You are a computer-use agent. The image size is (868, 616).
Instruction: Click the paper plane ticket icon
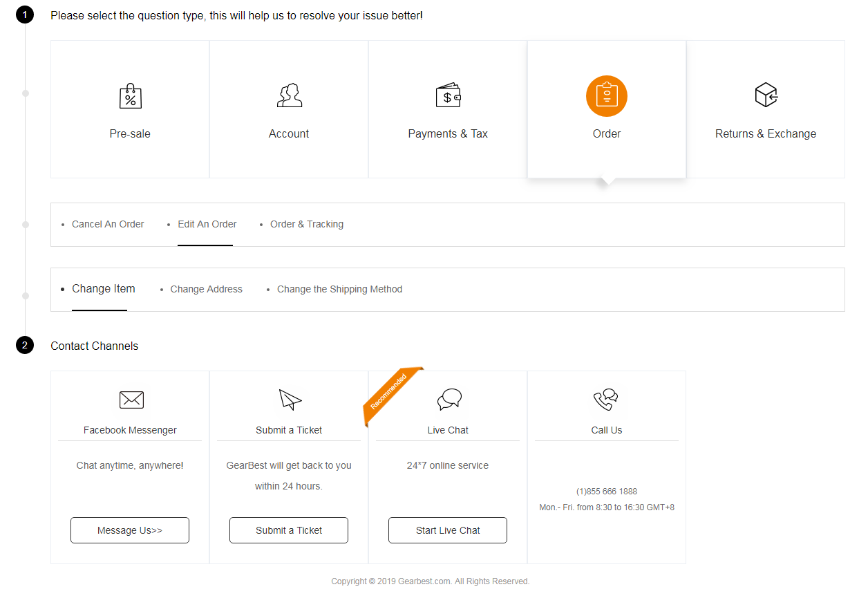[290, 400]
